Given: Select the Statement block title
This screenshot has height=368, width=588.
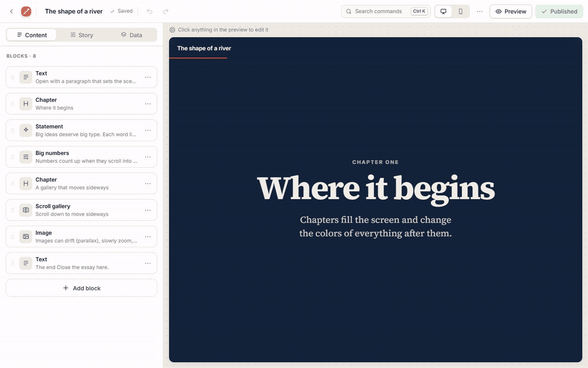Looking at the screenshot, I should coord(49,127).
